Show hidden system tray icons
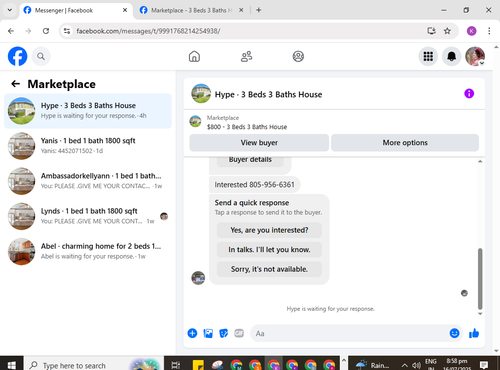The height and width of the screenshot is (370, 500). (x=404, y=365)
